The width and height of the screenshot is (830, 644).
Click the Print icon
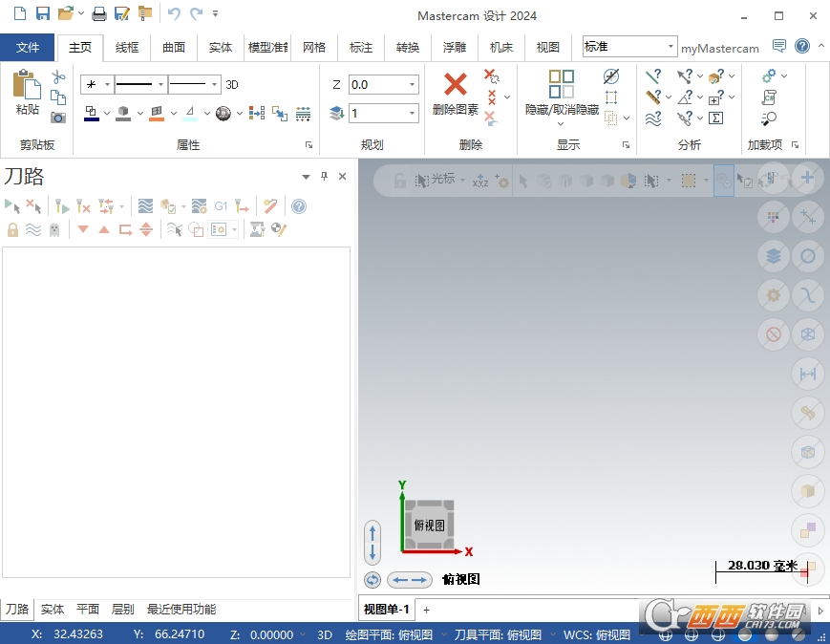click(x=99, y=13)
